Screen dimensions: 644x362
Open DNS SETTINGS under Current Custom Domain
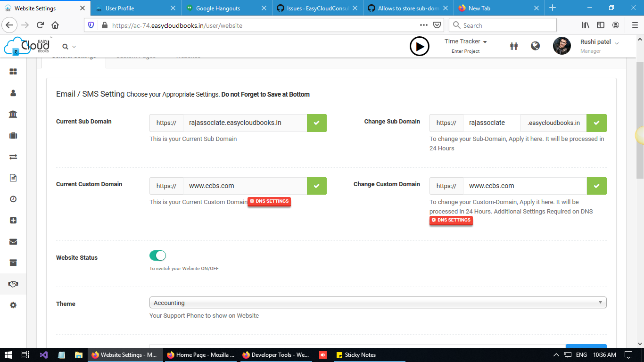coord(269,201)
